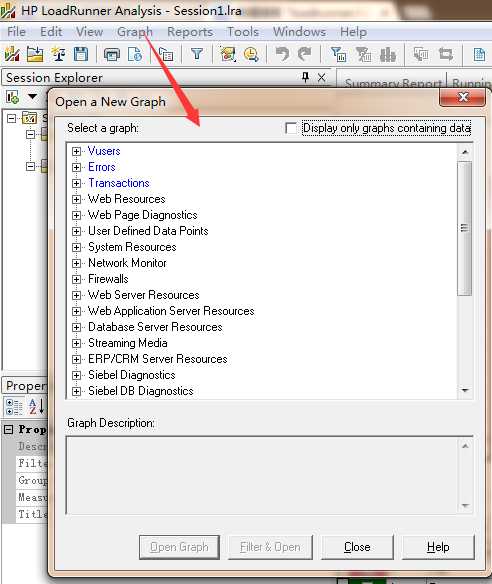Click the crop frame toolbar icon
This screenshot has height=584, width=492.
(445, 54)
